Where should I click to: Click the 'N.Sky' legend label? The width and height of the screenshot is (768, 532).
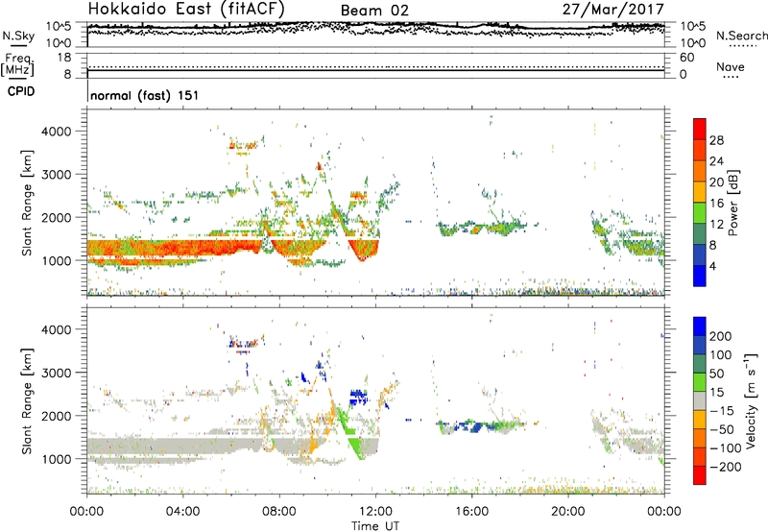click(18, 36)
